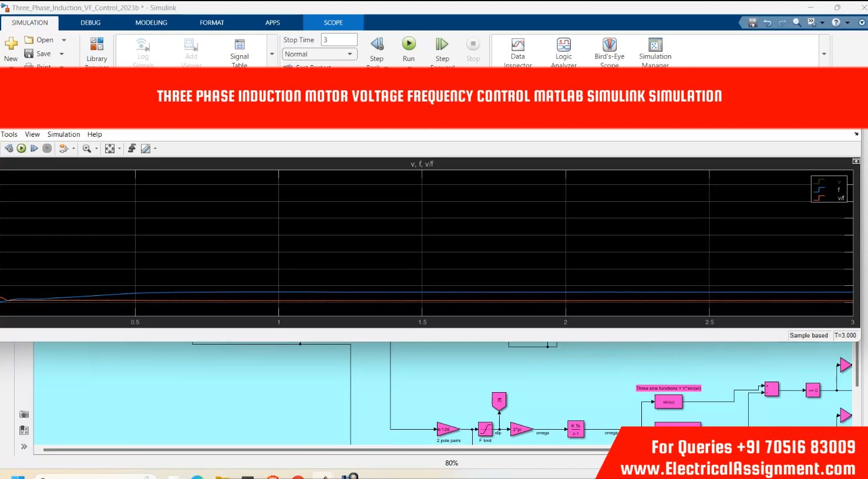Switch to the SCOPE tab
The image size is (868, 479).
pos(333,22)
